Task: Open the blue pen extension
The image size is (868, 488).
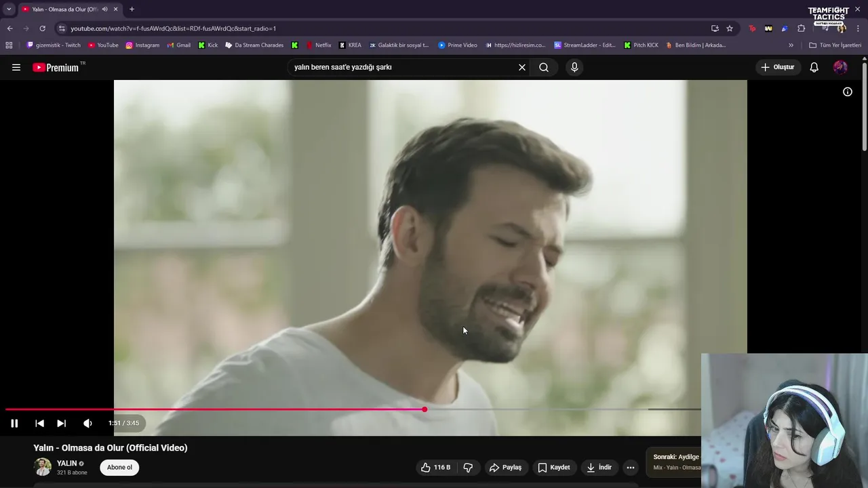Action: (785, 28)
